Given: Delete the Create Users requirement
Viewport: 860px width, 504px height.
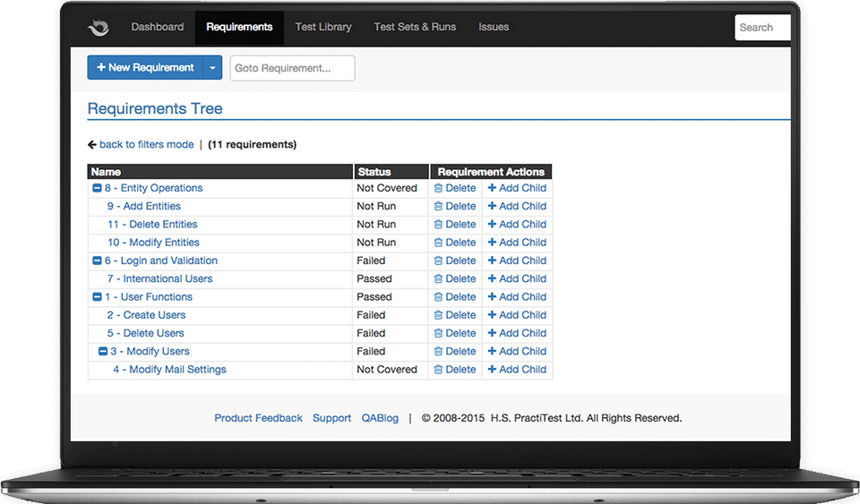Looking at the screenshot, I should [x=455, y=315].
